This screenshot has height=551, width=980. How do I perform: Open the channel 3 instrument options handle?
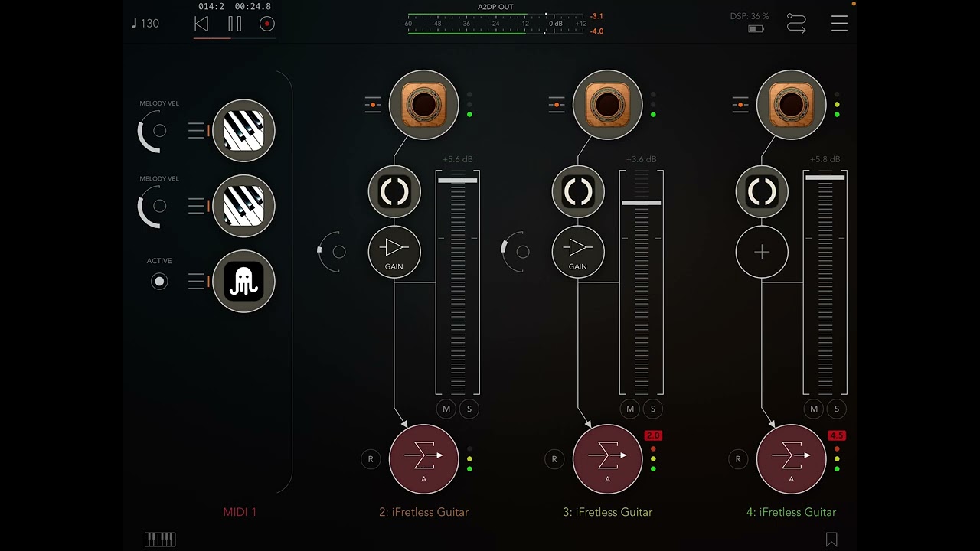[557, 105]
